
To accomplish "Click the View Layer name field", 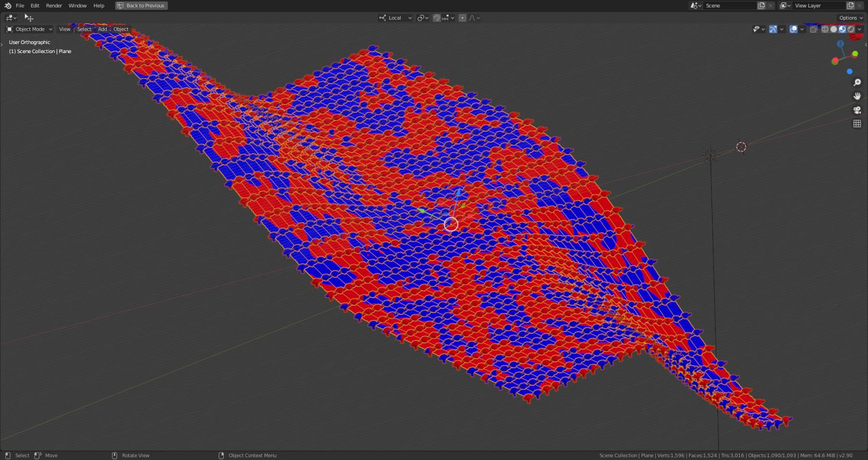I will 819,6.
